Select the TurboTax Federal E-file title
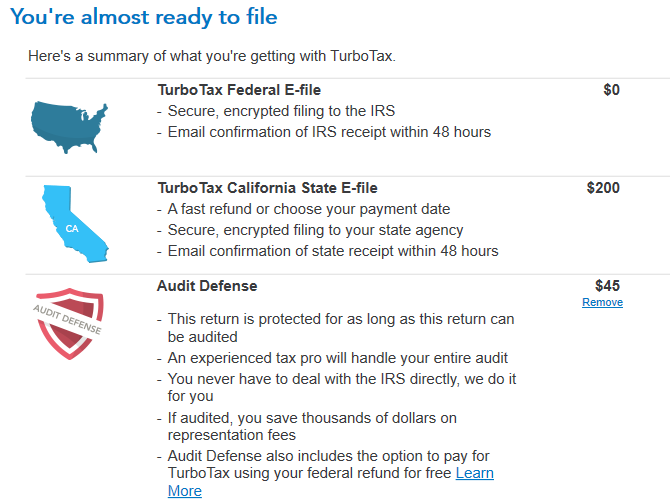Screen dimensions: 670x501 tap(239, 90)
